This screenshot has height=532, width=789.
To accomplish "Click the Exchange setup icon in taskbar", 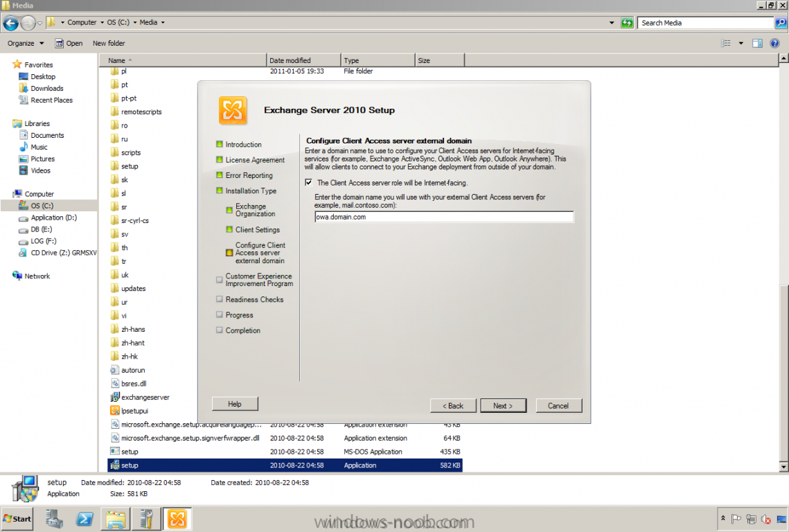I will tap(177, 519).
